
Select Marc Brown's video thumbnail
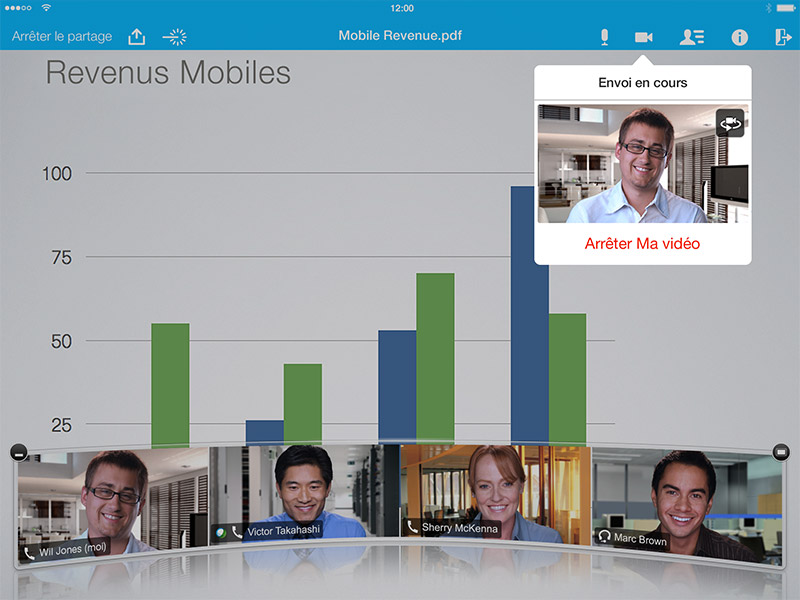coord(686,500)
